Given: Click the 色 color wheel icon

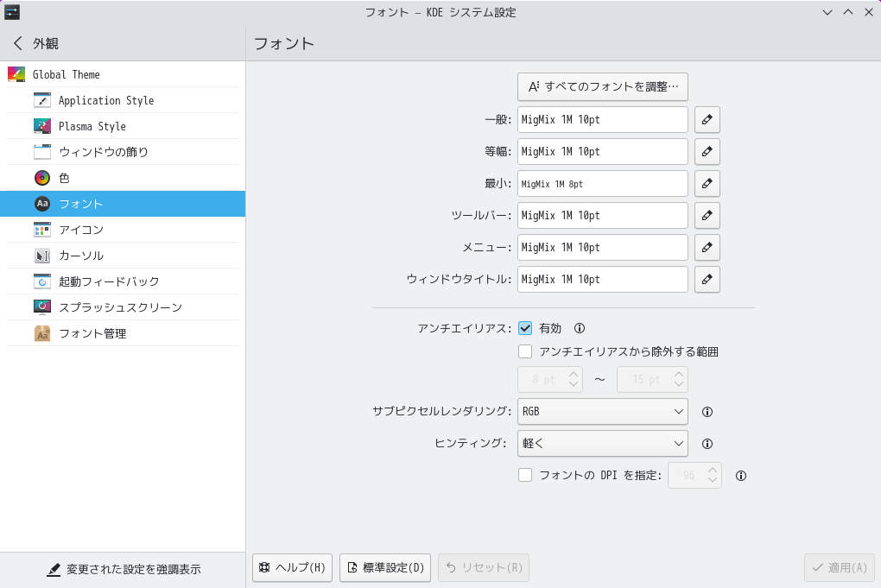Looking at the screenshot, I should pyautogui.click(x=42, y=178).
